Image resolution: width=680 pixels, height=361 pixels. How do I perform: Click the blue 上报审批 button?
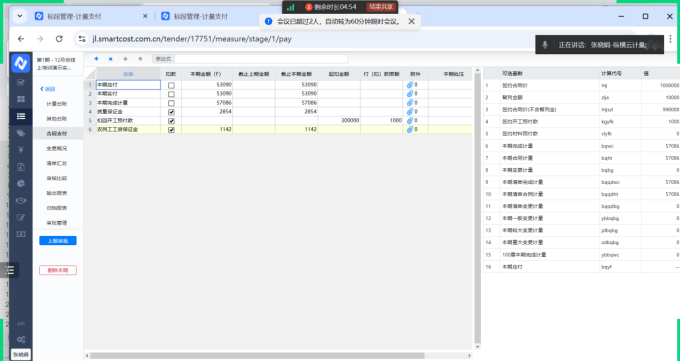[58, 241]
